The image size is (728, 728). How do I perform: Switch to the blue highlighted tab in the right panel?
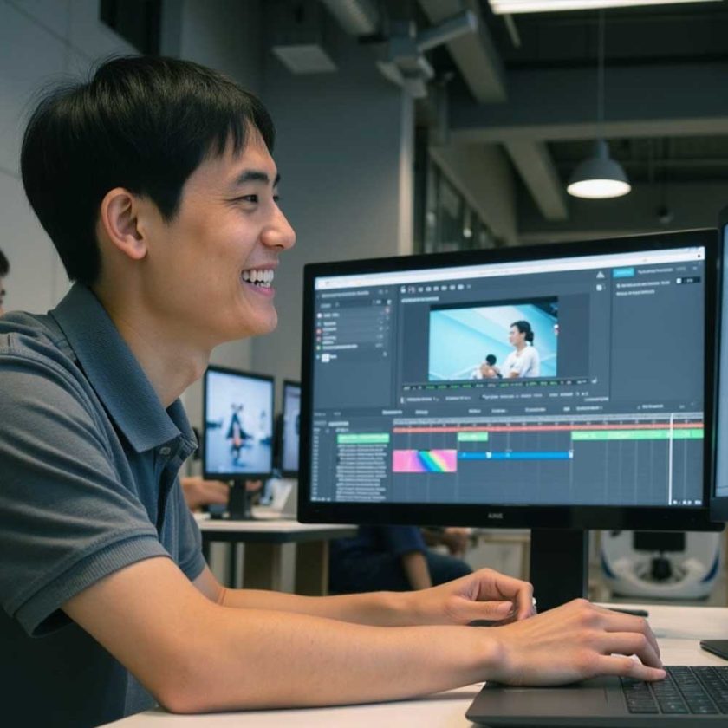tap(623, 272)
